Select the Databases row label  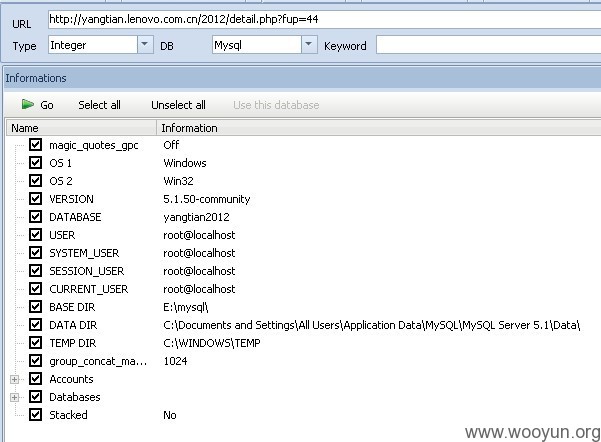[75, 397]
